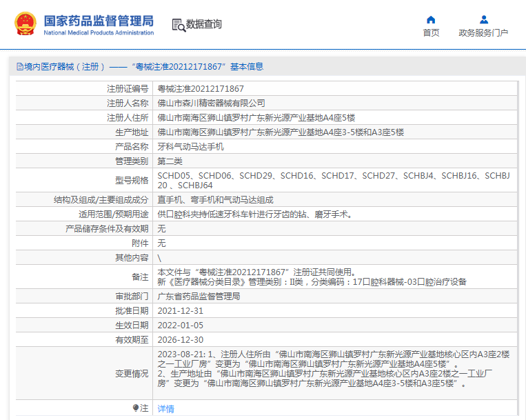Select 佛山市森川精密器械有限公司 value
The height and width of the screenshot is (420, 526).
[212, 103]
